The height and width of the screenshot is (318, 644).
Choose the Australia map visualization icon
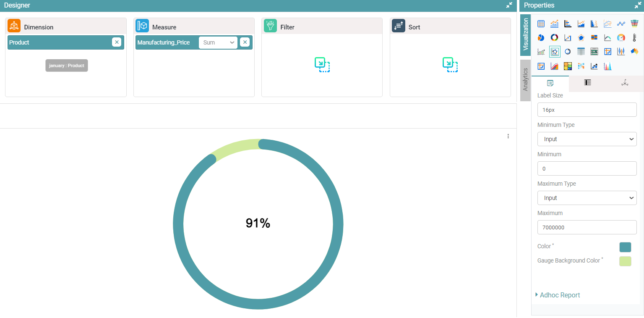pos(634,52)
